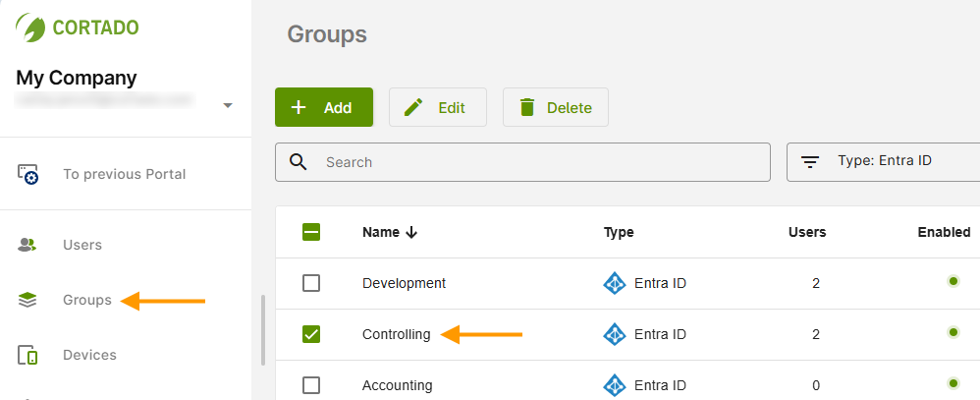Check the Development row checkbox

click(x=311, y=283)
